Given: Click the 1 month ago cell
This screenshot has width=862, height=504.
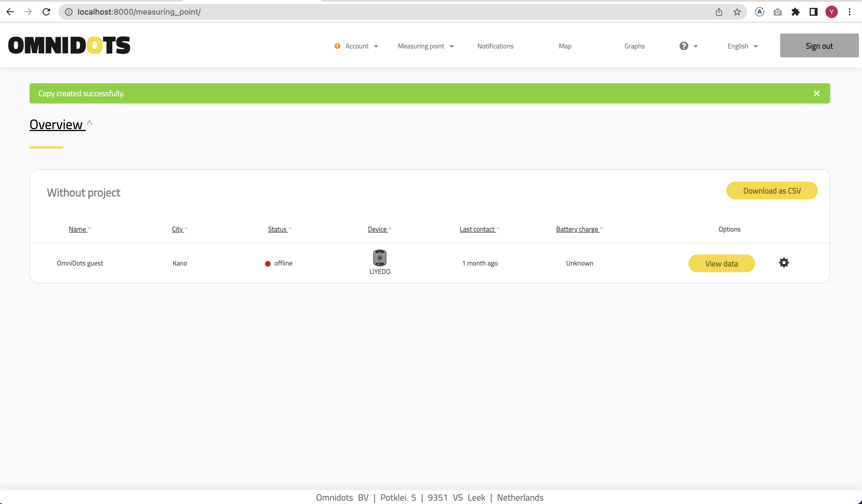Looking at the screenshot, I should pyautogui.click(x=480, y=263).
